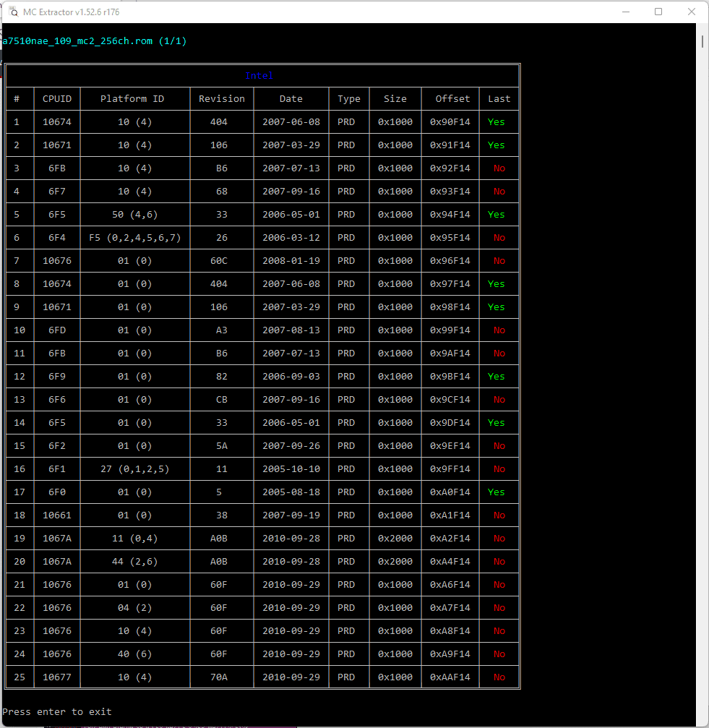
Task: Select date 2006-09-03
Action: [291, 377]
